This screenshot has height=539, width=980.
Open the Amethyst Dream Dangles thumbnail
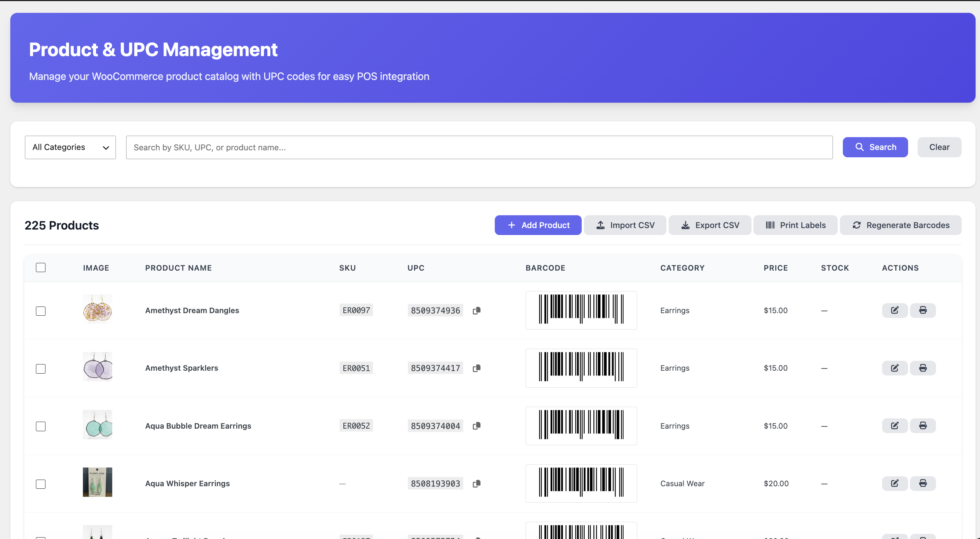pos(98,309)
